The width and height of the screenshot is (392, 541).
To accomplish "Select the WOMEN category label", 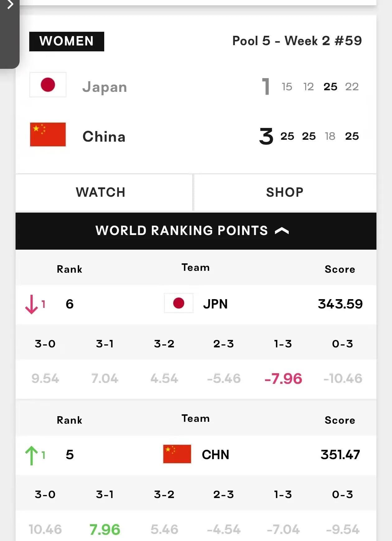I will (x=67, y=41).
